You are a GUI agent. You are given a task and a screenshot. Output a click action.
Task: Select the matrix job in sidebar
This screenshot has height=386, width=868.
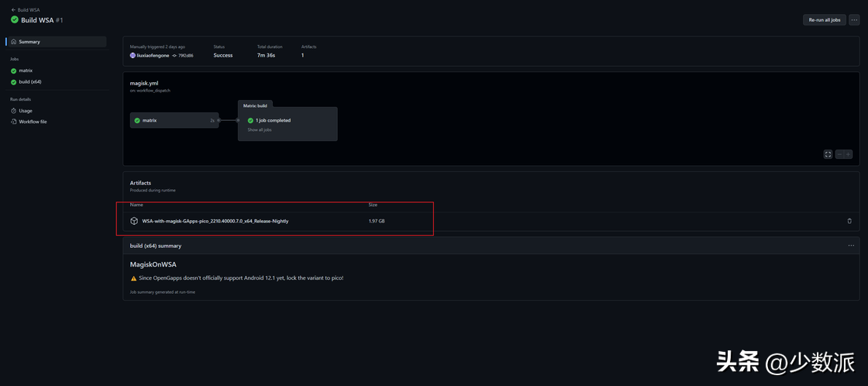click(x=26, y=71)
